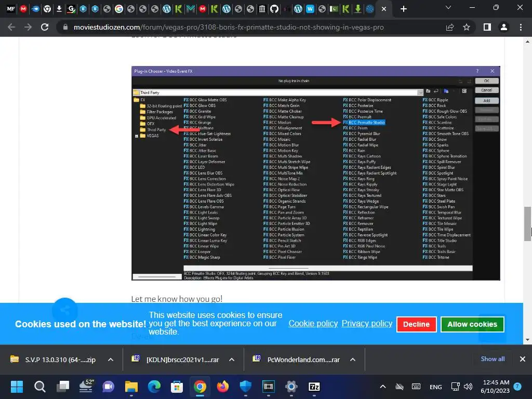Click the page's vertical scrollbar thumb
The width and height of the screenshot is (532, 399).
[x=527, y=224]
